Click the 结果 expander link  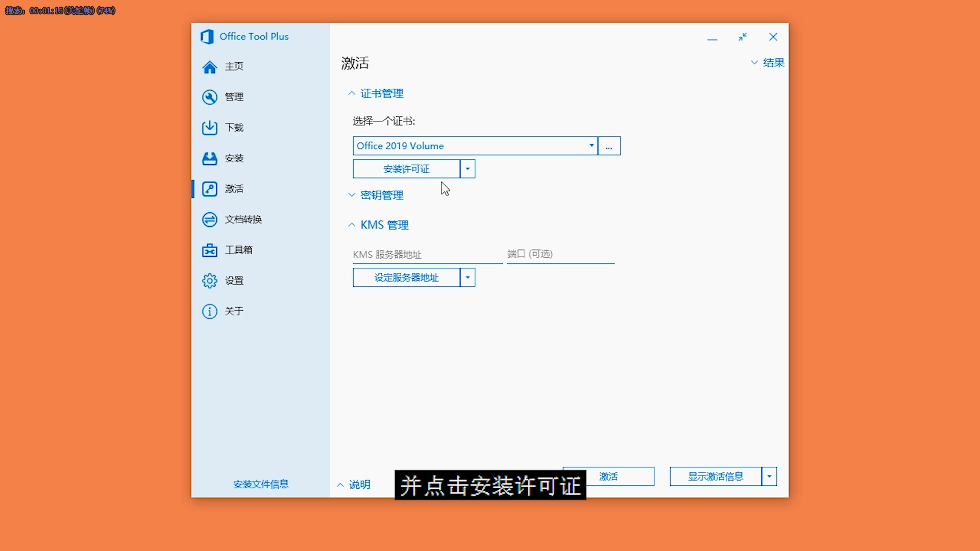(767, 62)
